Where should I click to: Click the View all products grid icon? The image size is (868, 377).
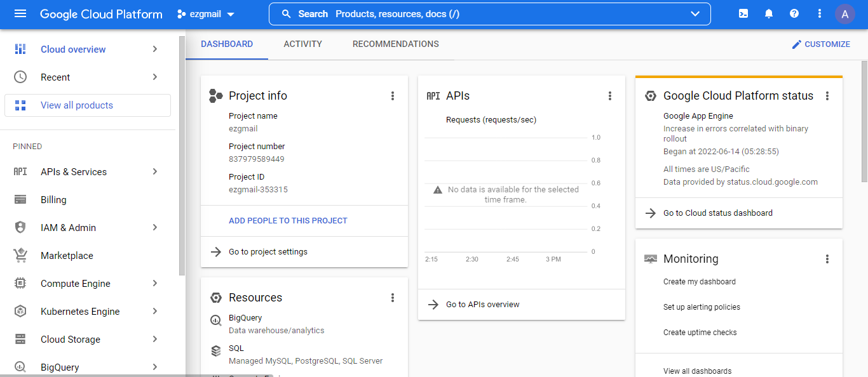20,105
